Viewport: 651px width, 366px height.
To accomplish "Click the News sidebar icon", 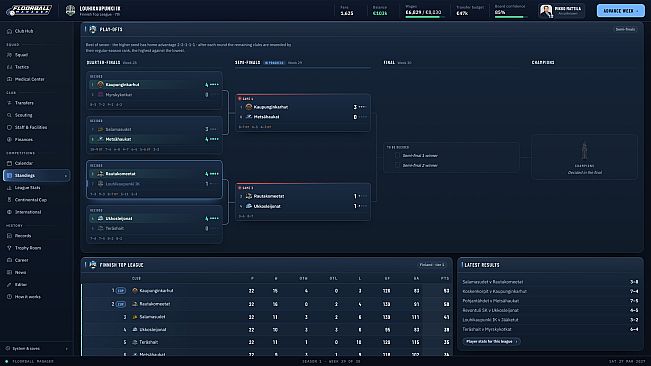I will (9, 272).
